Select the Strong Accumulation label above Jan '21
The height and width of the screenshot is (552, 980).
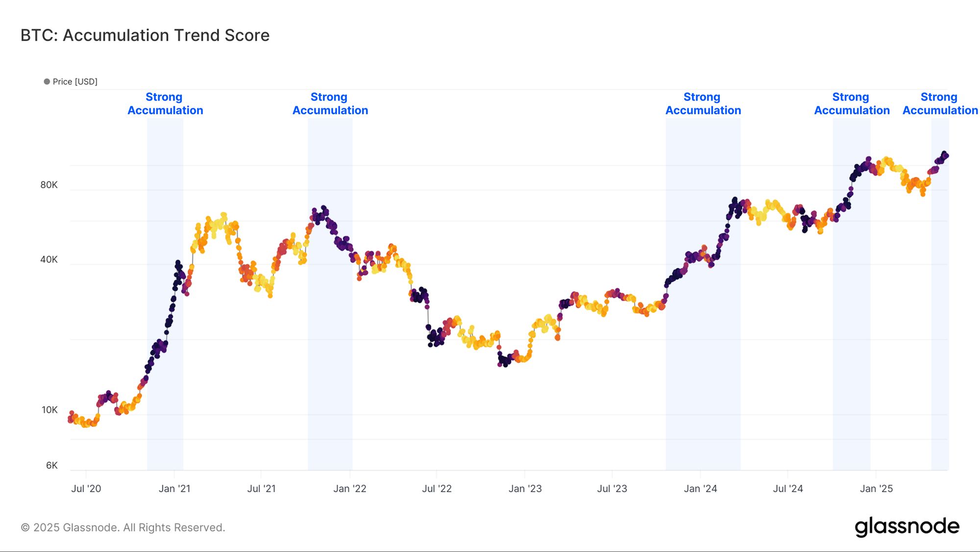pyautogui.click(x=165, y=103)
